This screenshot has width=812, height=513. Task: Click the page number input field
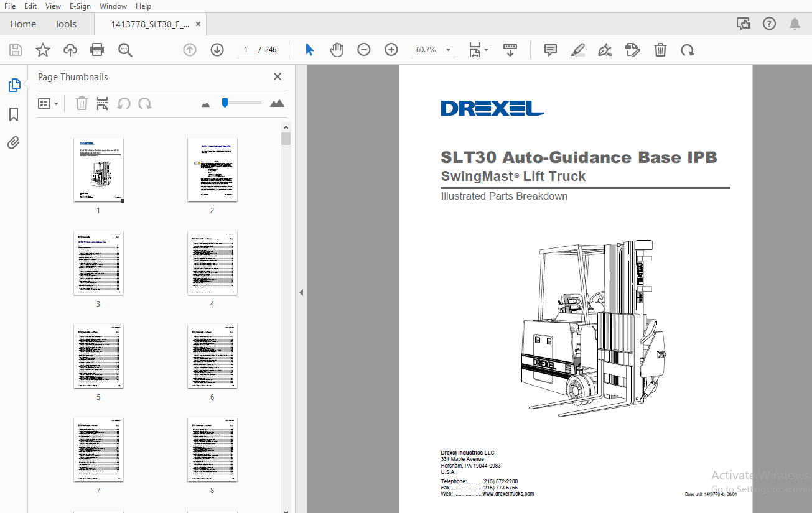246,50
